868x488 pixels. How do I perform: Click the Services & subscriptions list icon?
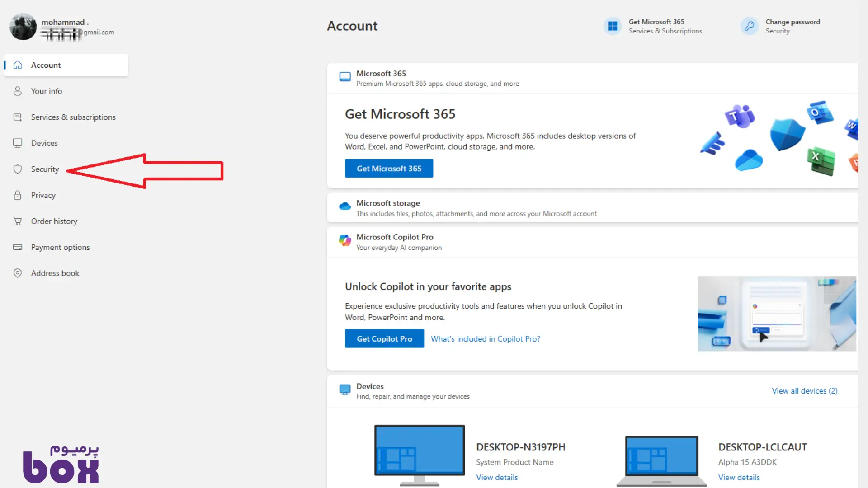coord(18,117)
